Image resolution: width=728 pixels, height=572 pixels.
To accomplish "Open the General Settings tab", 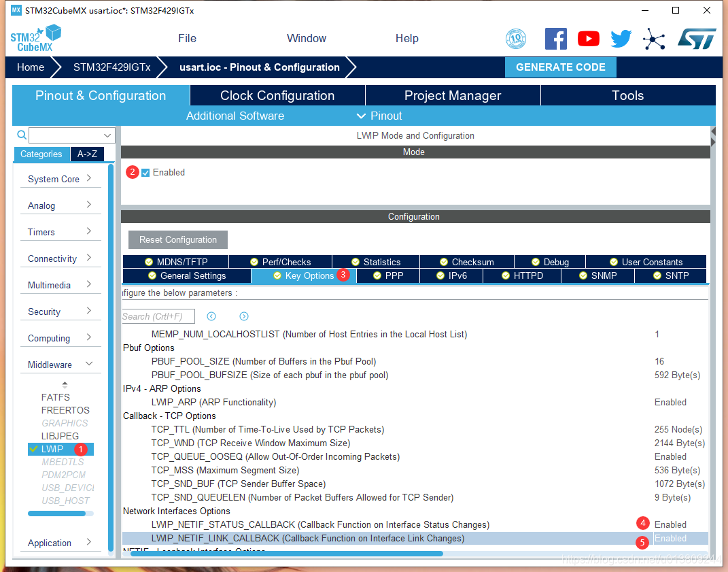I will click(x=187, y=275).
